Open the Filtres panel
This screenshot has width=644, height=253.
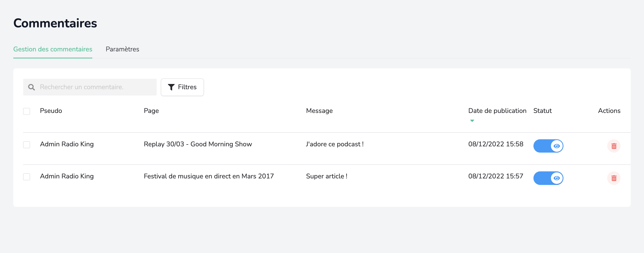click(182, 87)
